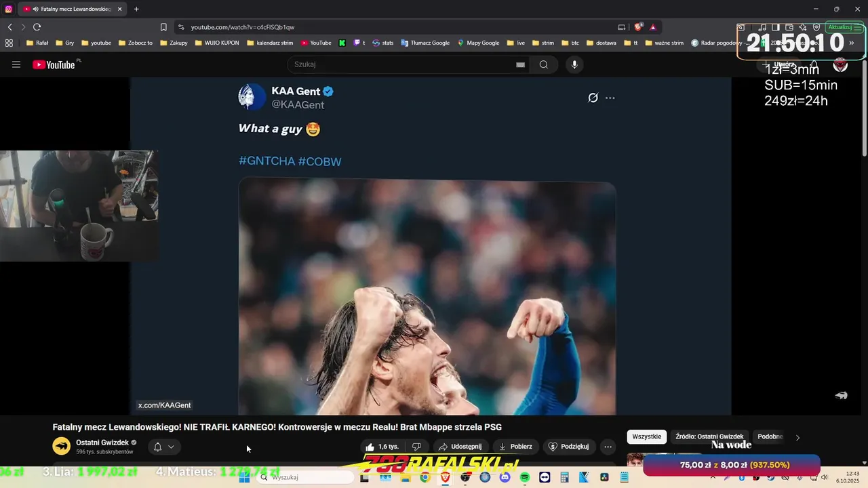Screen dimensions: 868x488
Task: Open the Brave Rewards triangle icon
Action: (x=653, y=27)
